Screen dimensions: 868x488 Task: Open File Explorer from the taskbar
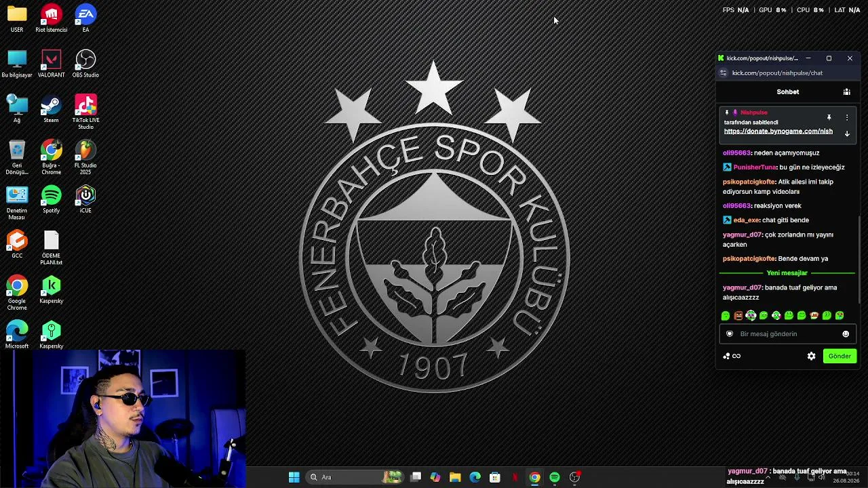point(455,477)
